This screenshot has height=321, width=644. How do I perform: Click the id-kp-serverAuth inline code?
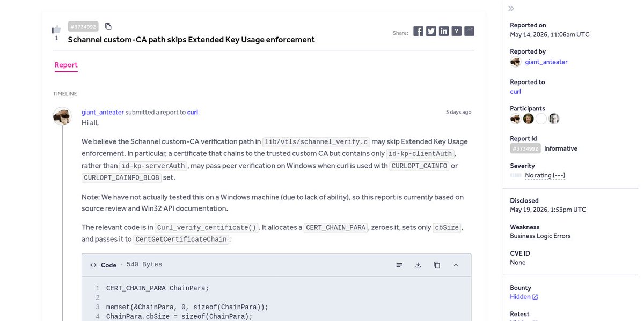(x=153, y=166)
